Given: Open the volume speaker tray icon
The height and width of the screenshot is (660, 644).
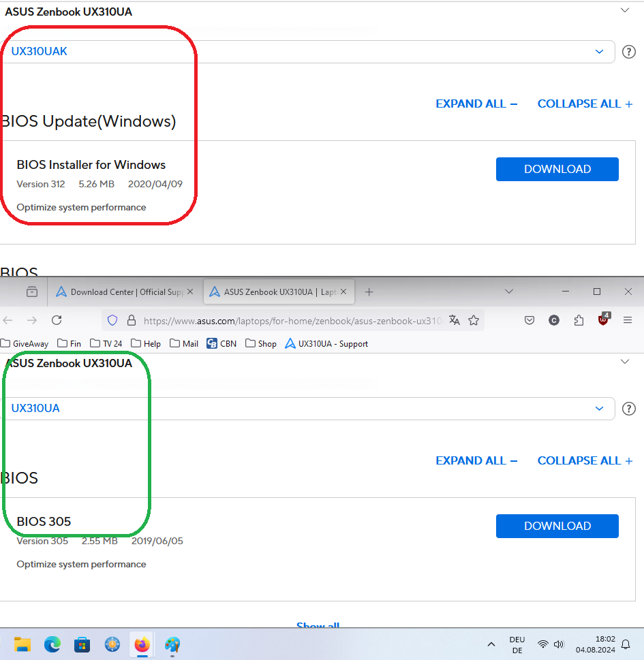Looking at the screenshot, I should point(559,644).
